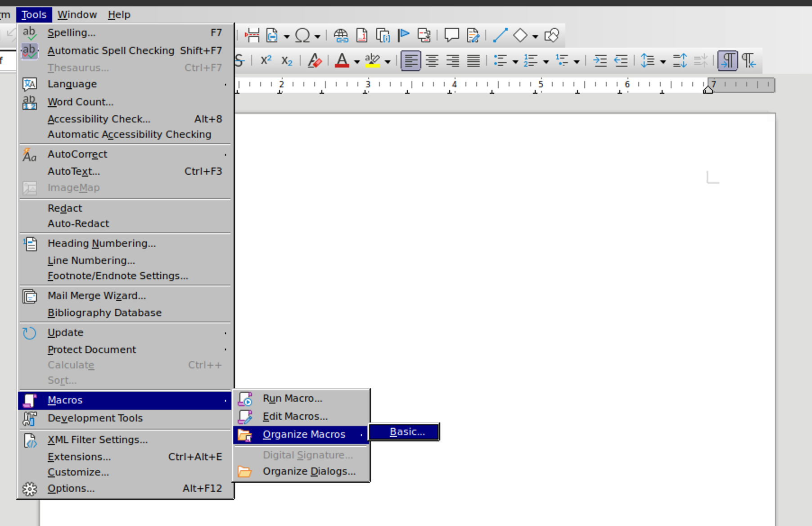Click the Decrease Indent icon
Screen dimensions: 812x526
[621, 60]
